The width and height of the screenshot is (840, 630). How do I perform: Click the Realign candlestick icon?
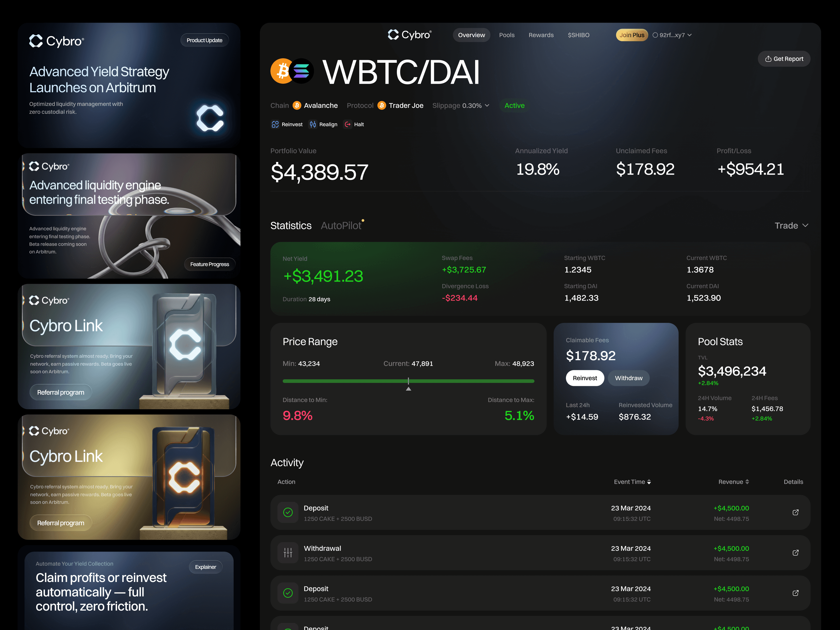point(313,124)
